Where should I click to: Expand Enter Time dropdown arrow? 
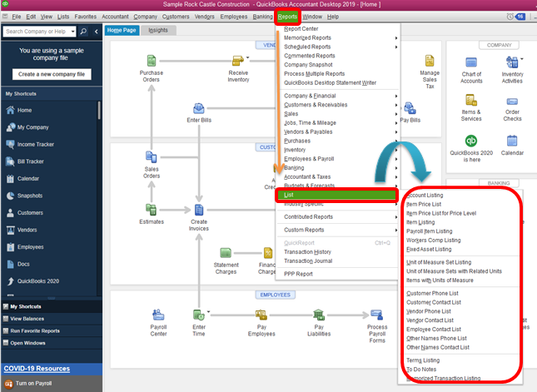[208, 311]
